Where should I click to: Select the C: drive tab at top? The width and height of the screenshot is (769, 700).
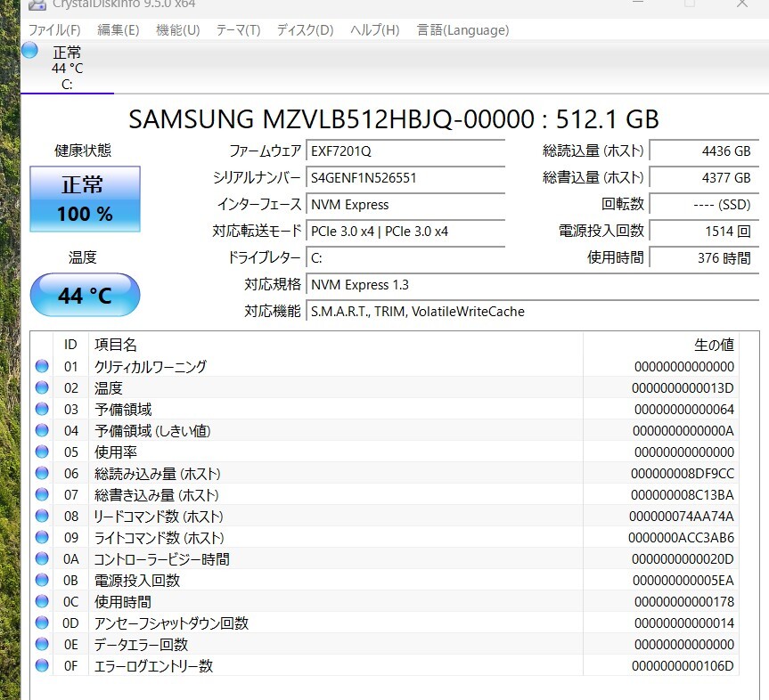pyautogui.click(x=67, y=68)
